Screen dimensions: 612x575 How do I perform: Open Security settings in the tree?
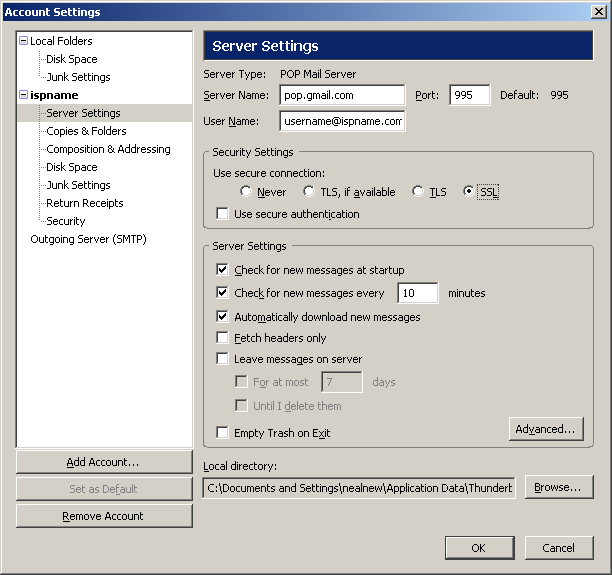[x=66, y=221]
